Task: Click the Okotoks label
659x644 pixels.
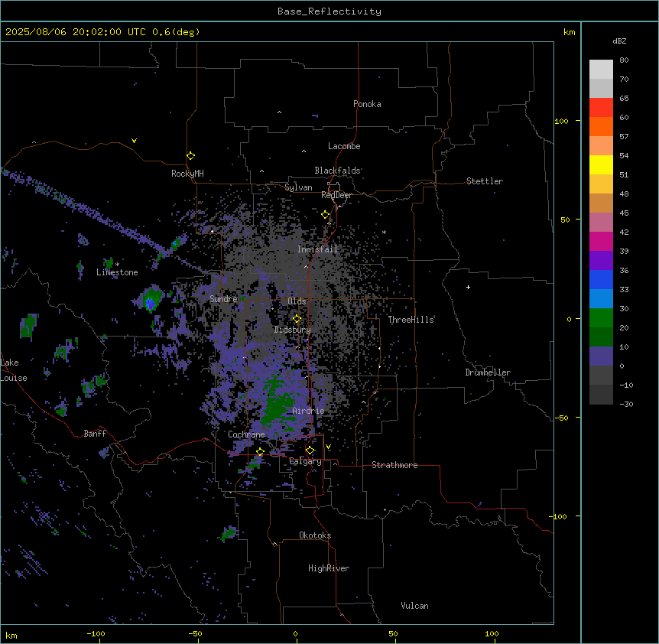Action: tap(315, 535)
